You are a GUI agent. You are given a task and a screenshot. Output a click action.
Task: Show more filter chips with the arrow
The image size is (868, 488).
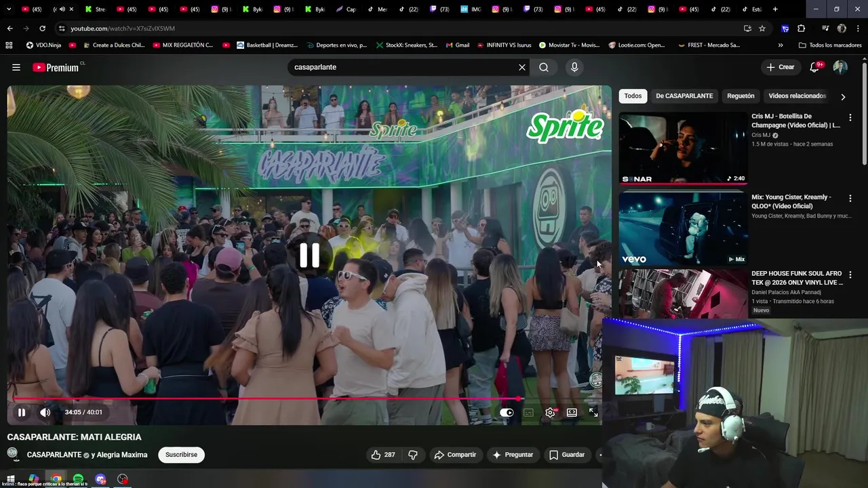coord(843,97)
